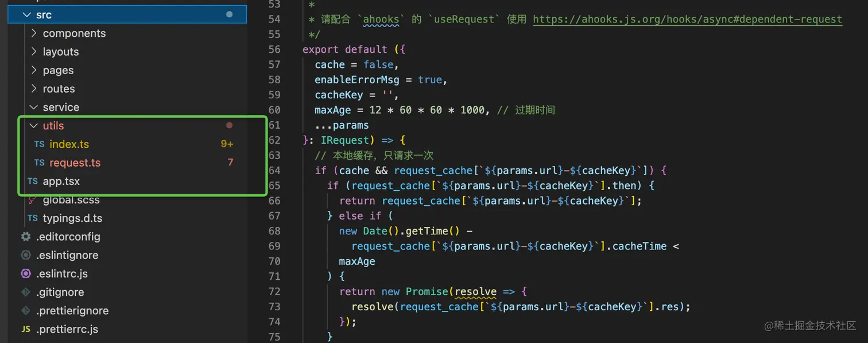Expand the layouts folder chevron

click(x=34, y=52)
